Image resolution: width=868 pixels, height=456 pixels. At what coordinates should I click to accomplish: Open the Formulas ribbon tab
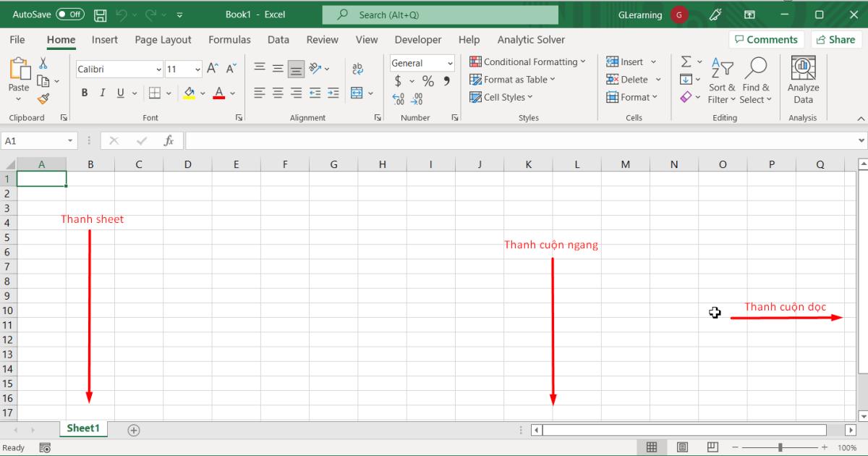(229, 40)
